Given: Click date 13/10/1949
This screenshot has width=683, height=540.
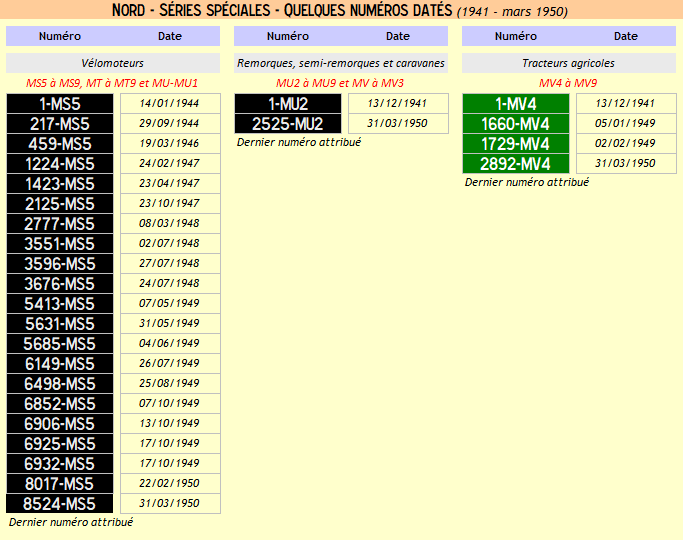Looking at the screenshot, I should pyautogui.click(x=170, y=424).
